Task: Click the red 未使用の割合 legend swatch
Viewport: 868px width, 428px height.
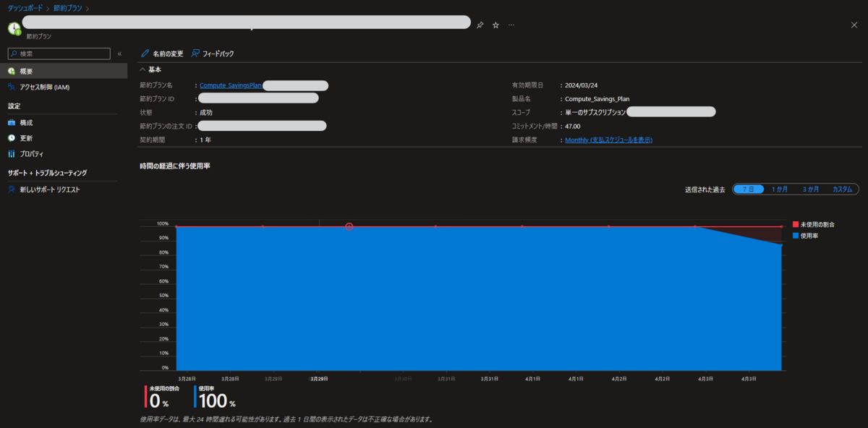Action: pyautogui.click(x=795, y=225)
